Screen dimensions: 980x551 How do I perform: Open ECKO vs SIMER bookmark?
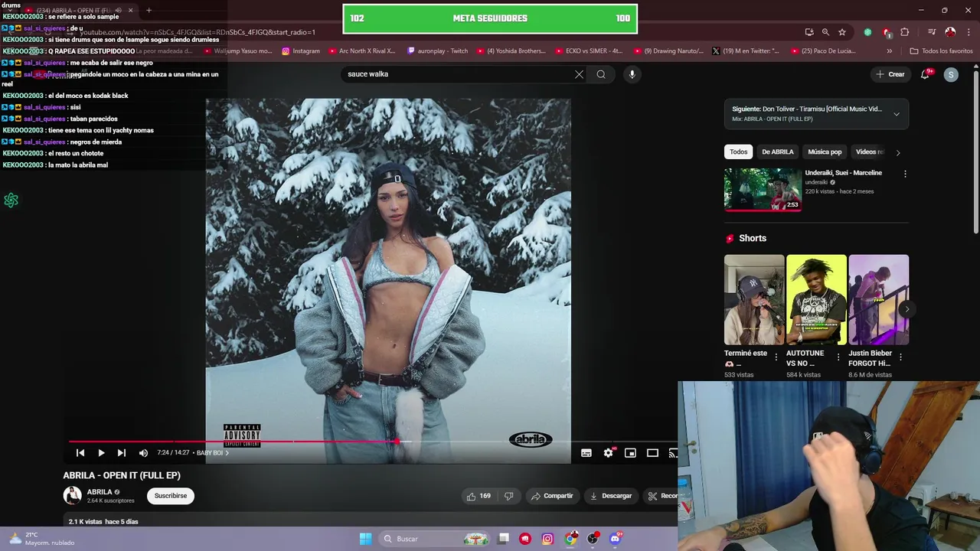(588, 51)
